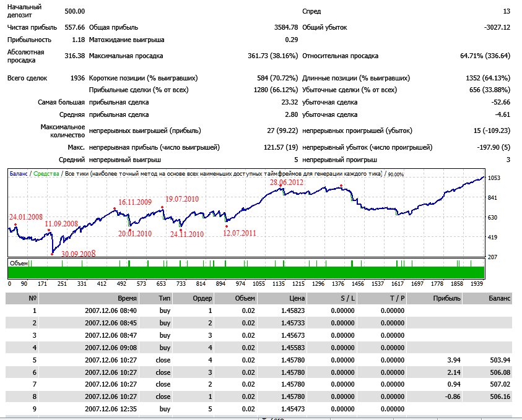Select average loss trade value -4.61

tap(502, 114)
